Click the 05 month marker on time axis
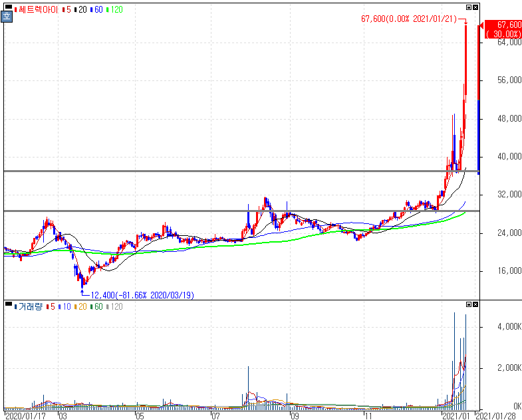This screenshot has height=420, width=522. [x=140, y=416]
